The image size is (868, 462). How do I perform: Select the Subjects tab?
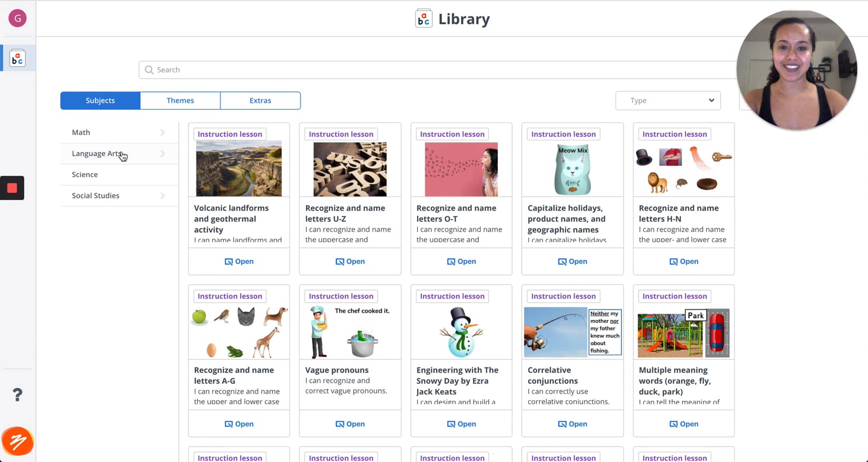pyautogui.click(x=100, y=100)
